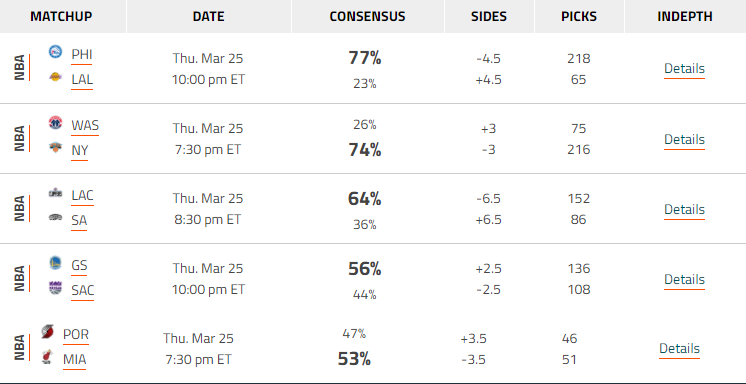This screenshot has width=746, height=384.
Task: Open the SAC team link
Action: (82, 290)
